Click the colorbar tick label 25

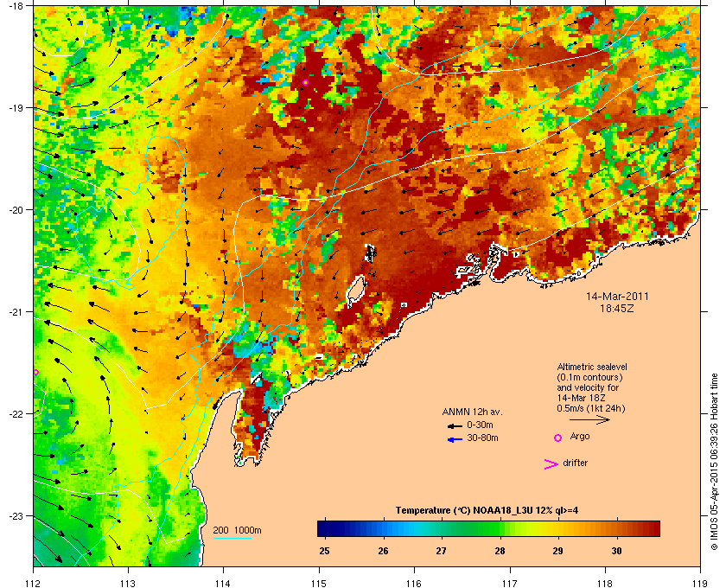[325, 551]
